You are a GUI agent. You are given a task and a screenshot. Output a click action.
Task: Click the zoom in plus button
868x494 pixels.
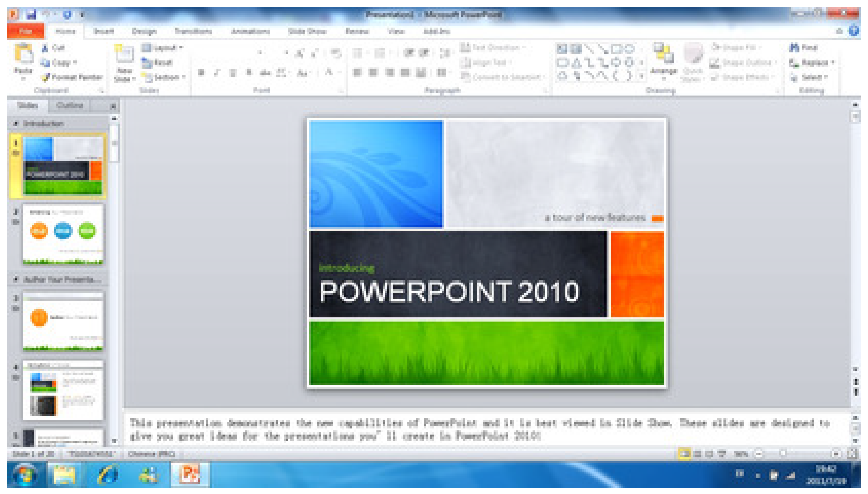pyautogui.click(x=836, y=454)
